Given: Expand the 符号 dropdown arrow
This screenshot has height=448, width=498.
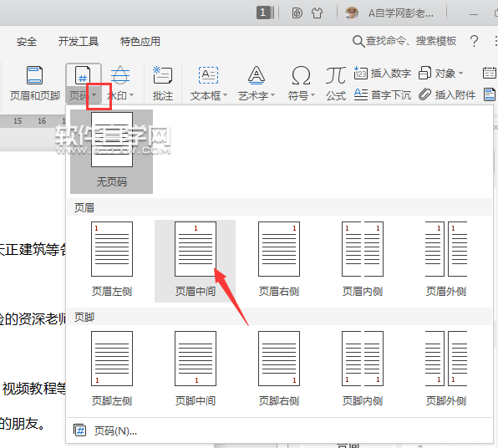Looking at the screenshot, I should click(313, 95).
